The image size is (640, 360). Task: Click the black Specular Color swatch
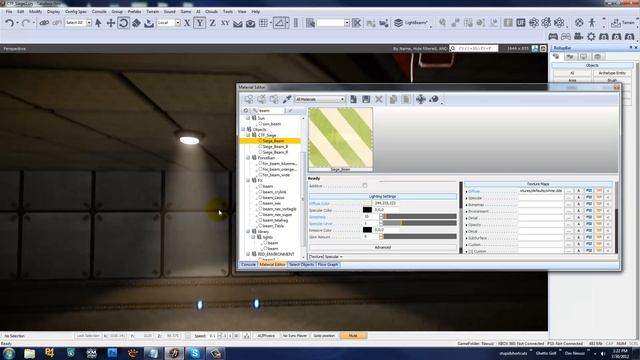point(367,210)
